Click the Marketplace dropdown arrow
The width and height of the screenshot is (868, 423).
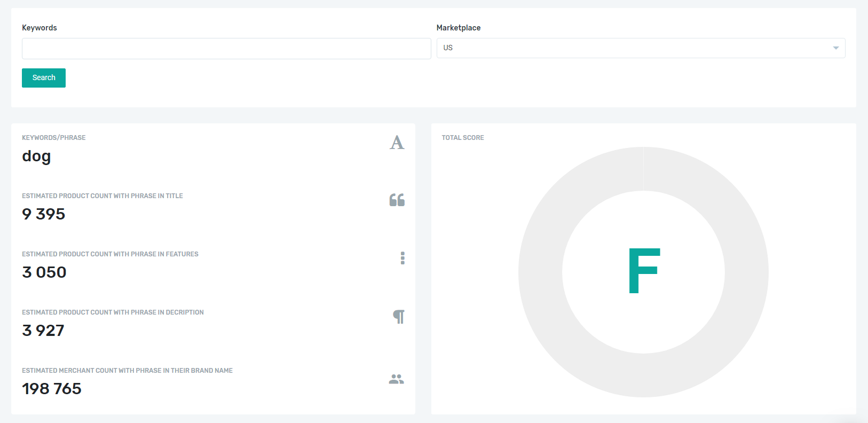(x=835, y=48)
